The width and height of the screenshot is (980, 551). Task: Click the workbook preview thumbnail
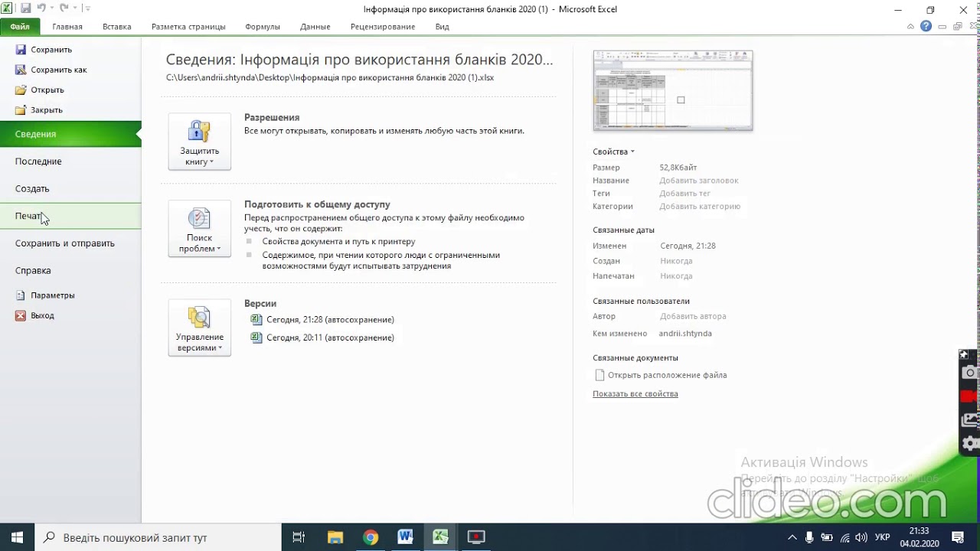673,90
